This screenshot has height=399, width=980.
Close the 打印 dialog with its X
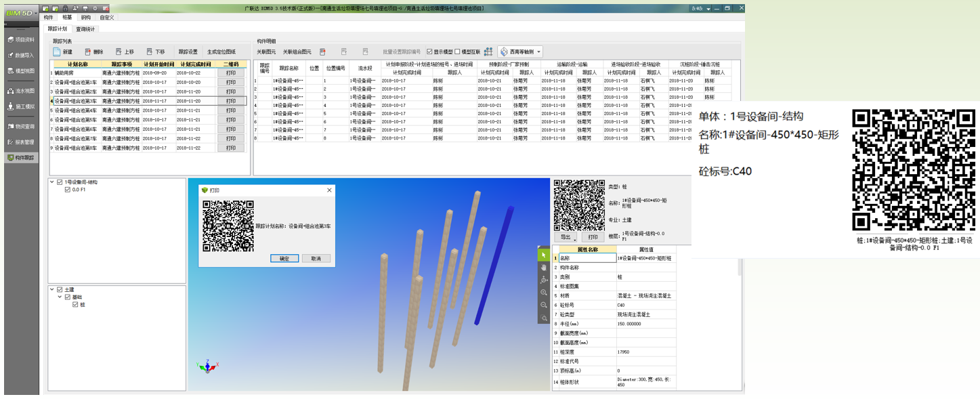tap(330, 190)
